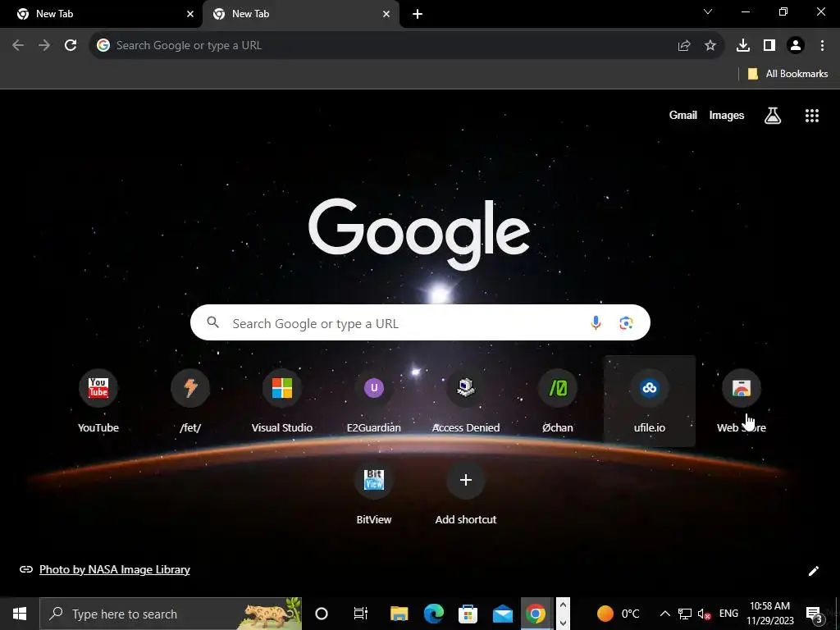Close the first New Tab
This screenshot has height=630, width=840.
[190, 14]
